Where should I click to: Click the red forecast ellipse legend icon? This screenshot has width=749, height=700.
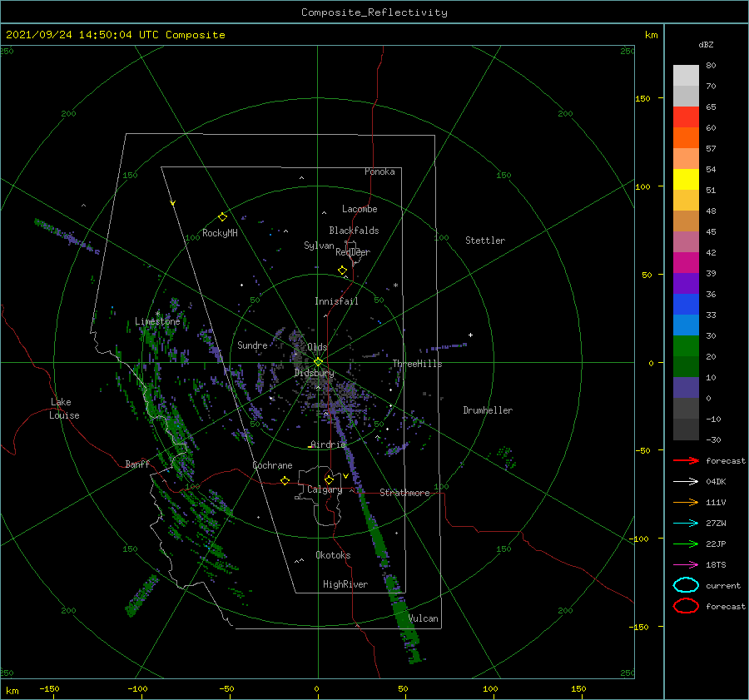point(686,606)
